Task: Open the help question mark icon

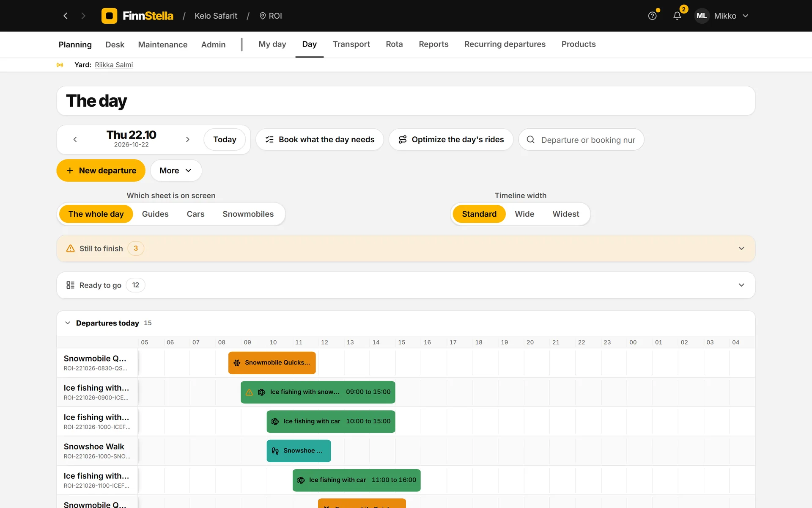Action: click(x=653, y=16)
